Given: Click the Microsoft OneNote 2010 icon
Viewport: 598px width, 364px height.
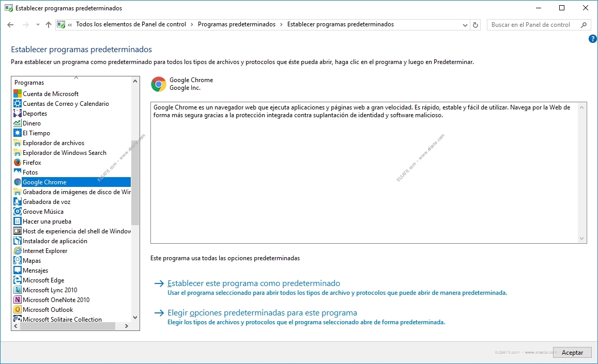Looking at the screenshot, I should coord(18,300).
